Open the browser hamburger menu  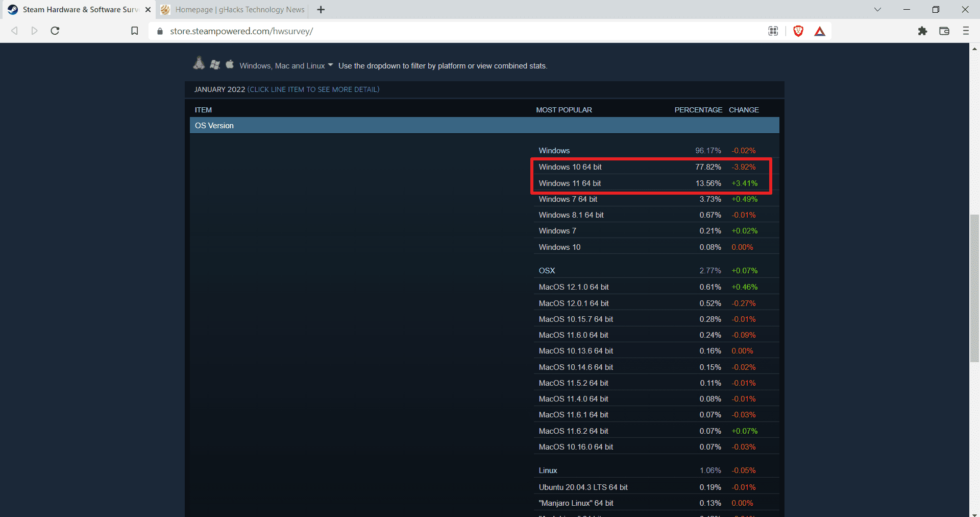point(966,31)
